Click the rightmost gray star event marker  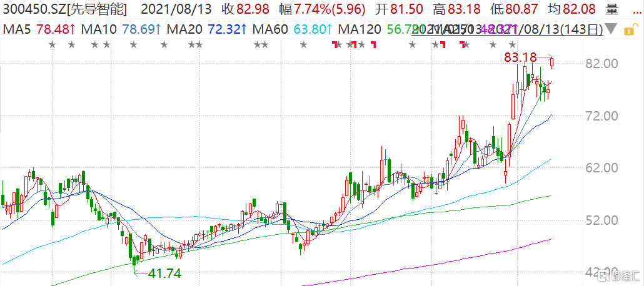[512, 44]
